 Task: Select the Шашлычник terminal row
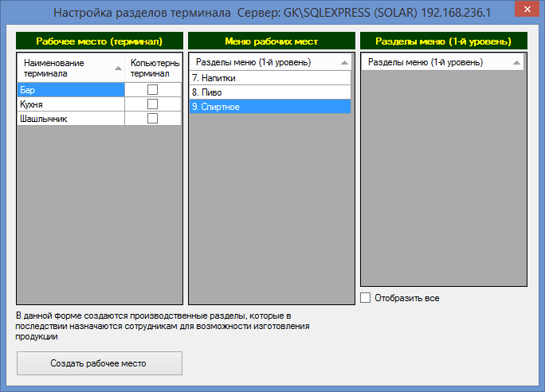(x=70, y=119)
